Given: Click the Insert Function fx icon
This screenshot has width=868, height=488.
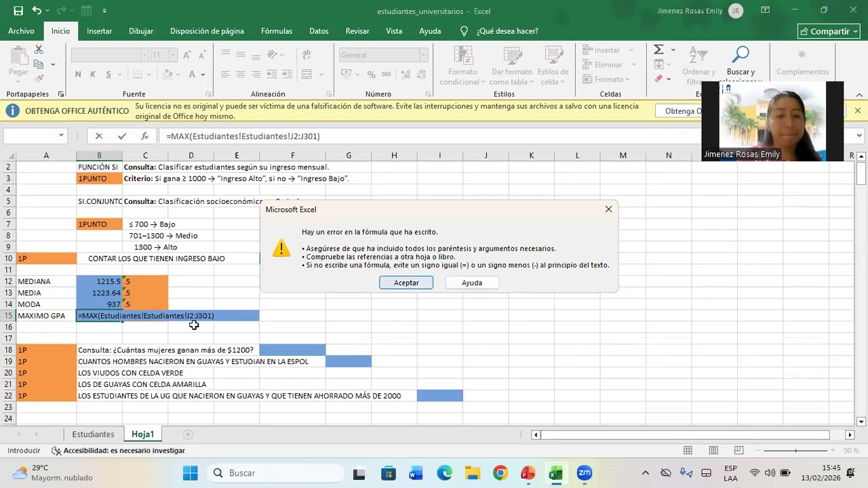Looking at the screenshot, I should click(x=144, y=136).
